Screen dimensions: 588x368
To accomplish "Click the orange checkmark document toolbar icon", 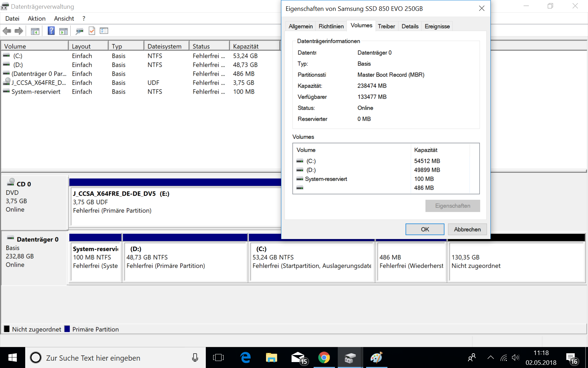I will (92, 31).
